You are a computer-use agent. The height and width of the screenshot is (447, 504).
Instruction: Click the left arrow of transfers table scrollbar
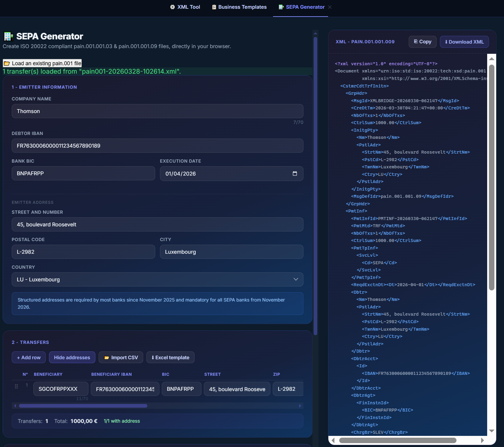tap(15, 406)
